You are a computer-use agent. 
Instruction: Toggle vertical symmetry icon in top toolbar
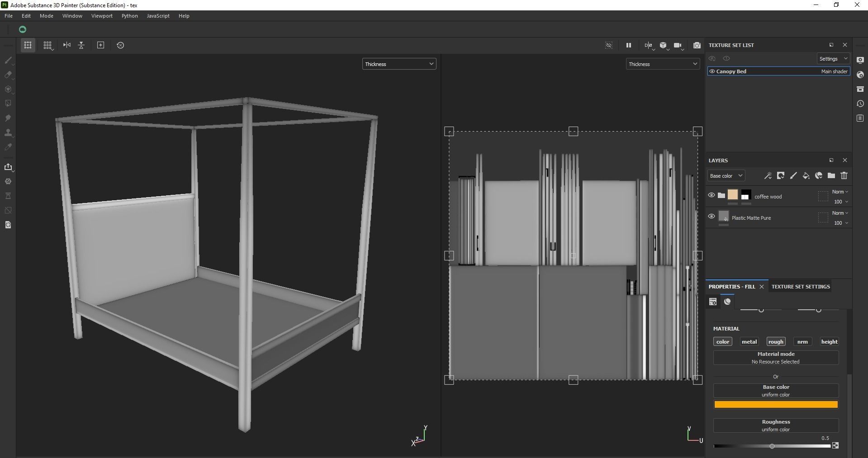coord(81,45)
